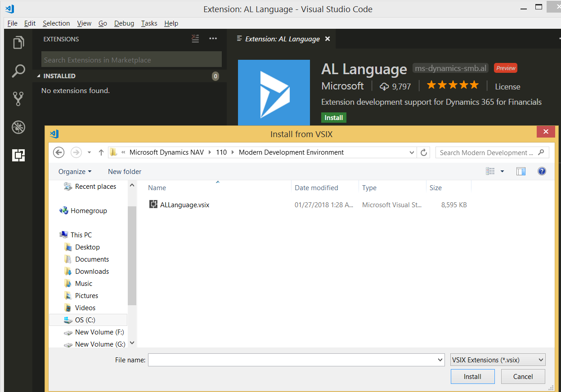Open the Extensions panel more actions menu
Image resolution: width=561 pixels, height=392 pixels.
point(213,39)
